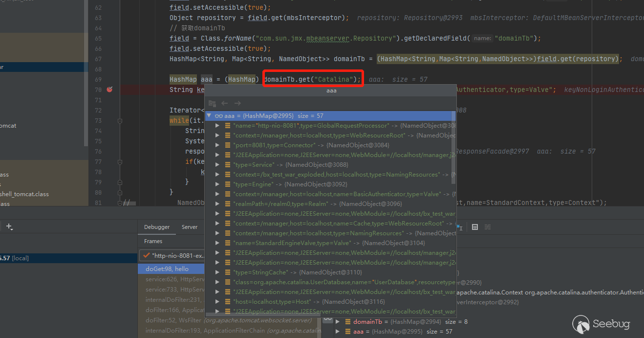Switch to the Debugger tab

[157, 227]
